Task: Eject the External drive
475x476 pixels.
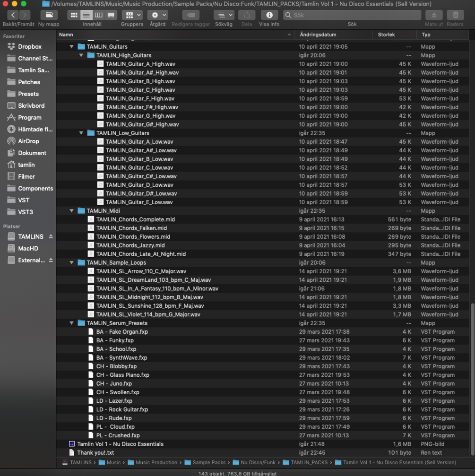Action: 51,260
